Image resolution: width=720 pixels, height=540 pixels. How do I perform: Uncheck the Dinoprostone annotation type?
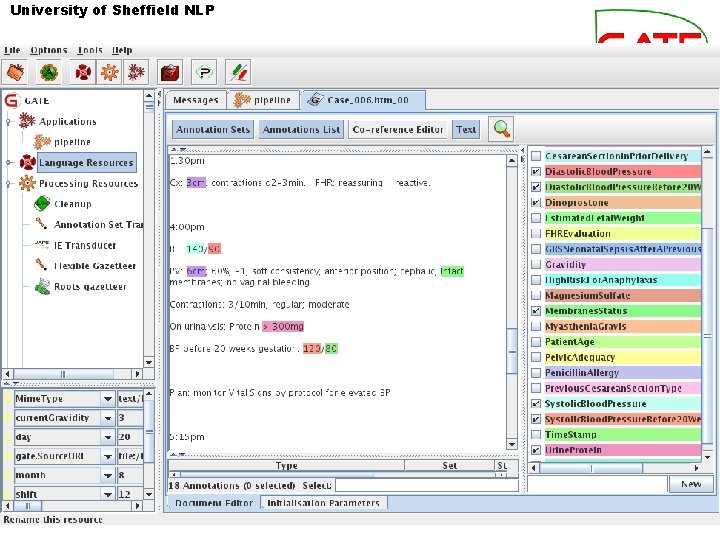pyautogui.click(x=535, y=202)
